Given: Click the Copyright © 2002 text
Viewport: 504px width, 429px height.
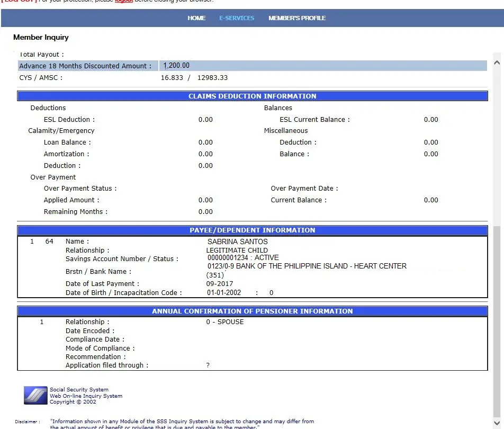Looking at the screenshot, I should [x=73, y=402].
